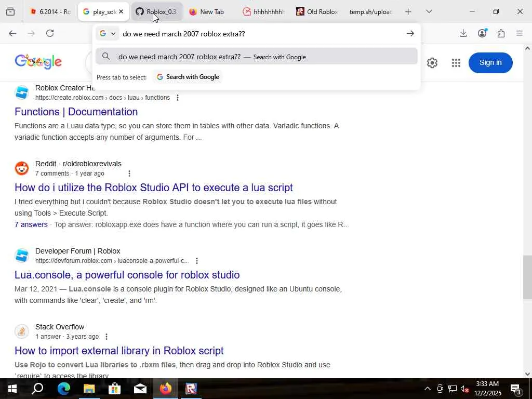The width and height of the screenshot is (532, 399).
Task: Open Microsoft Store from taskbar
Action: pos(115,389)
